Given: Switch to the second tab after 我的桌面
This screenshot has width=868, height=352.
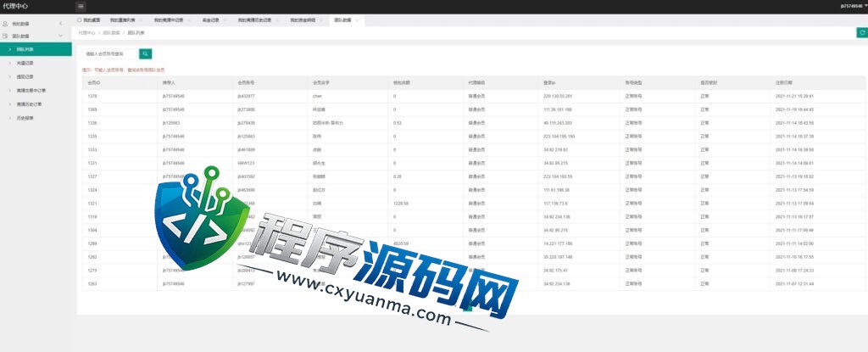Looking at the screenshot, I should click(169, 20).
